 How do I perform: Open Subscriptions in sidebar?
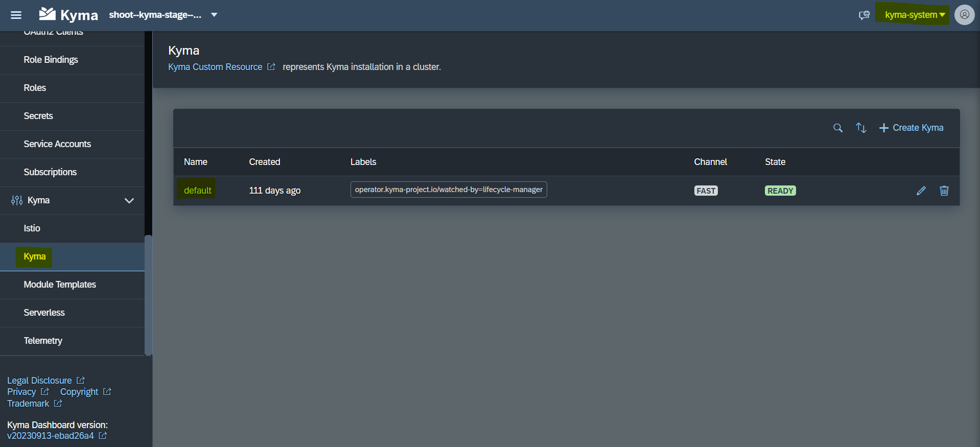[72, 173]
